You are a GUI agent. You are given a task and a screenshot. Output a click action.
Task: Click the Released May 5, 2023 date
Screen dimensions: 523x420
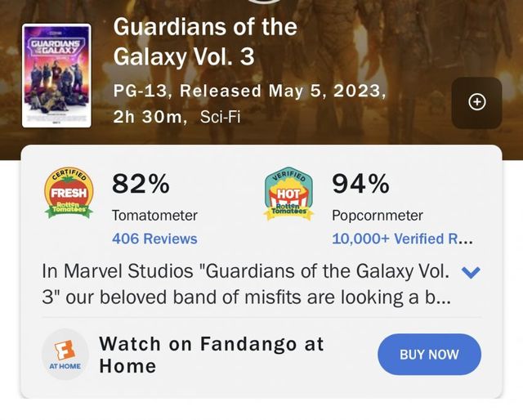276,91
